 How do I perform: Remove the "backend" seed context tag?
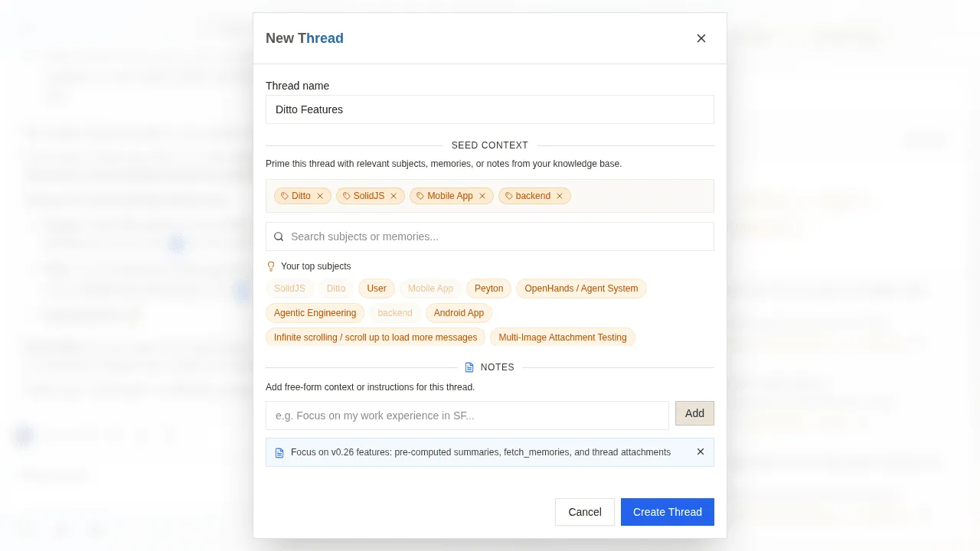click(x=560, y=196)
